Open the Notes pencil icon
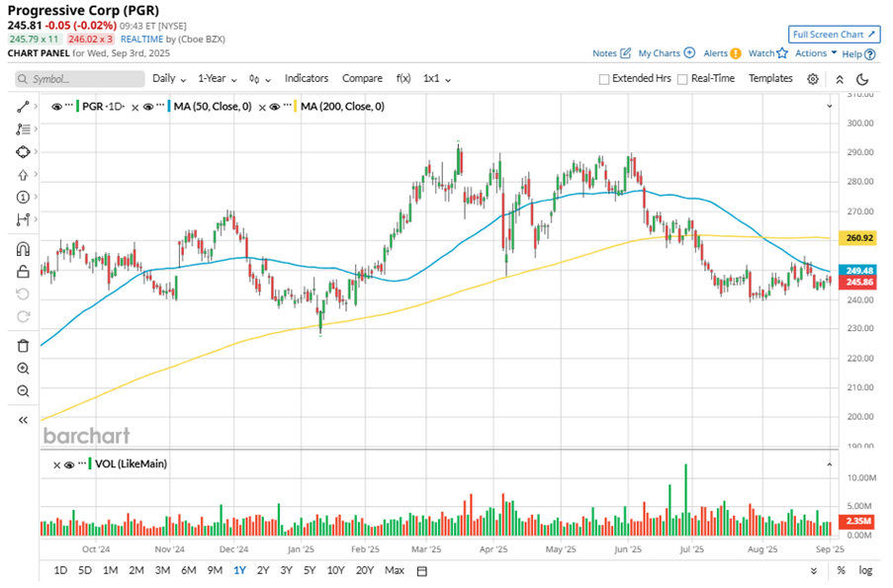The image size is (893, 588). (x=625, y=53)
